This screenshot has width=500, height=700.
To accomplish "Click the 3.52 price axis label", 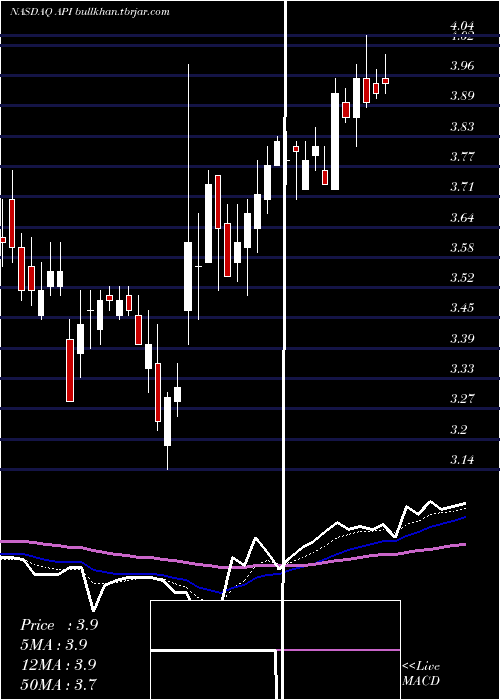I will pos(462,278).
